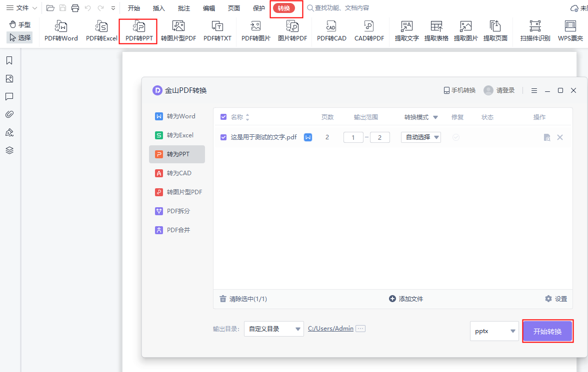
Task: Open 设置 in the conversion dialog
Action: 556,299
